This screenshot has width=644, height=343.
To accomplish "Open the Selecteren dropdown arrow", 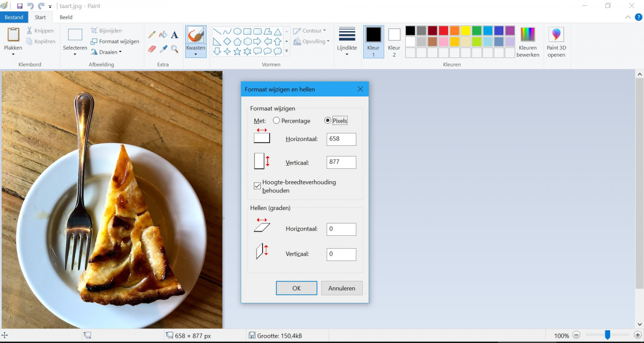I will click(75, 54).
